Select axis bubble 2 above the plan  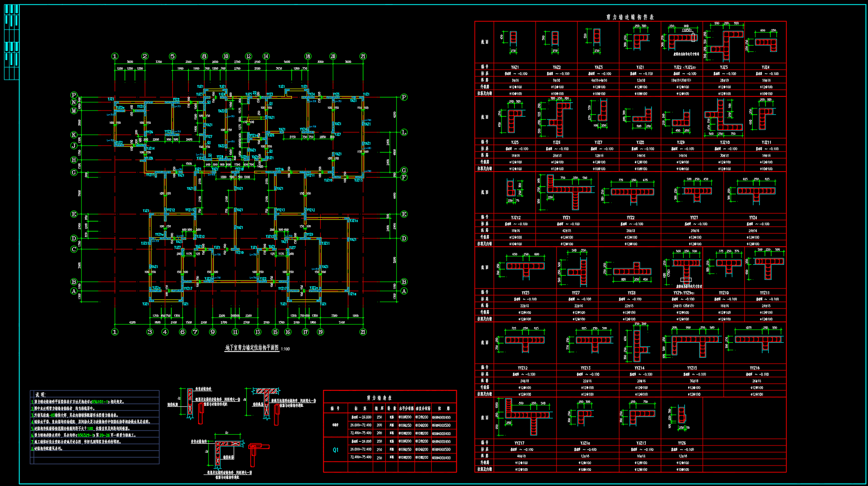145,56
